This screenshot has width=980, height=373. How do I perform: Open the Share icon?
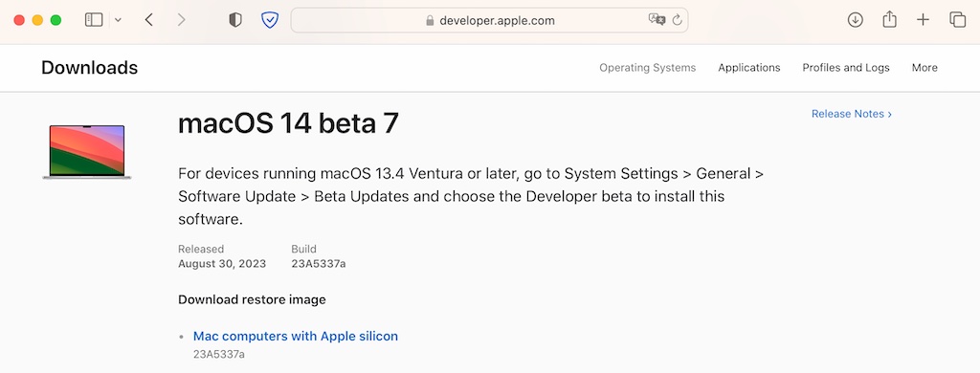[889, 19]
